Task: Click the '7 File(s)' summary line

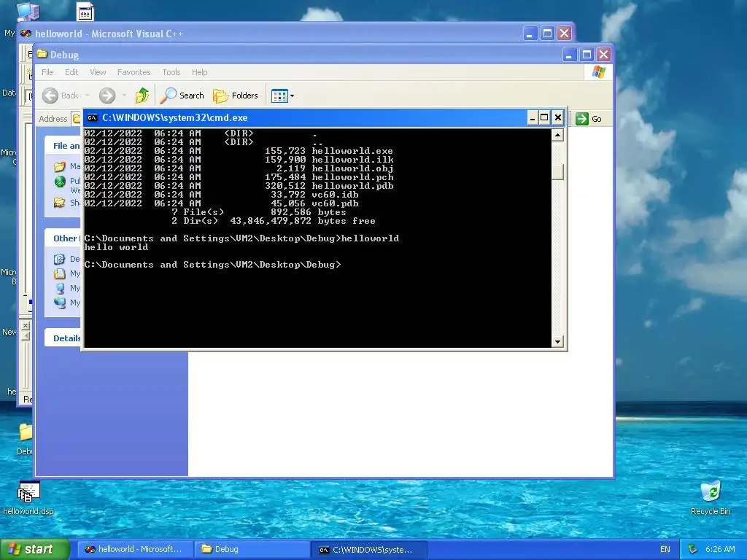Action: (259, 212)
